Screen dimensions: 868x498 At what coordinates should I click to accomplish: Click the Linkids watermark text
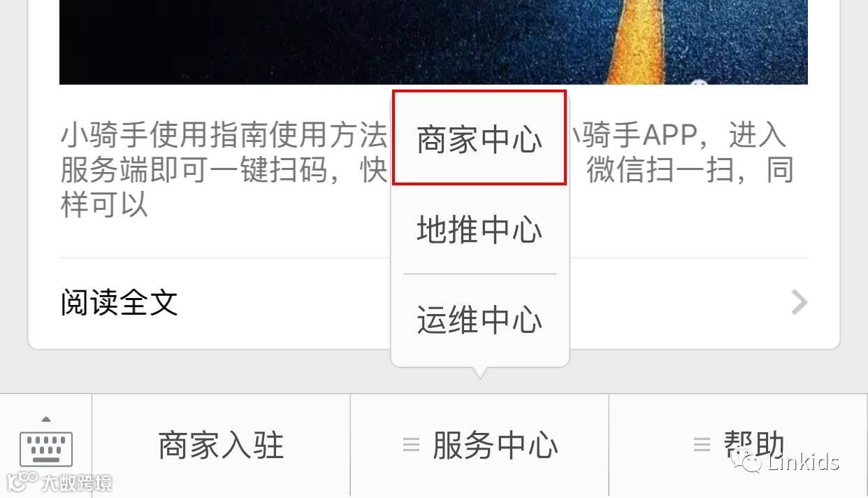[x=803, y=462]
